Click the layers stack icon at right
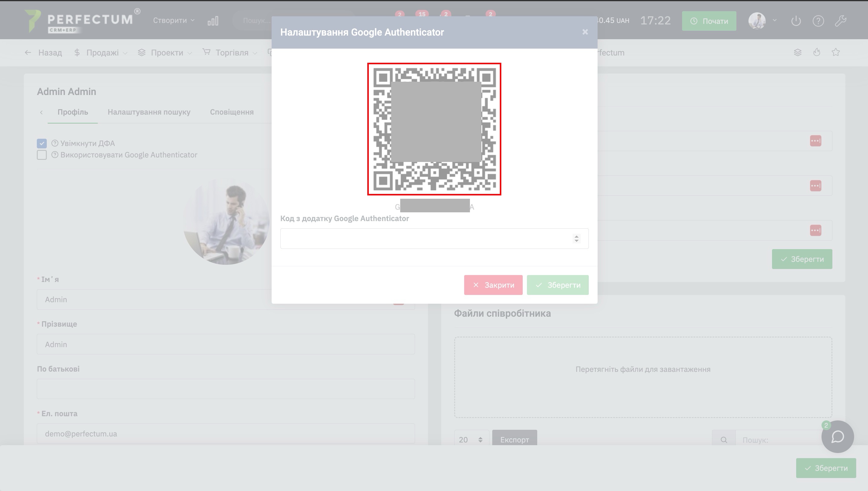868x491 pixels. click(797, 52)
